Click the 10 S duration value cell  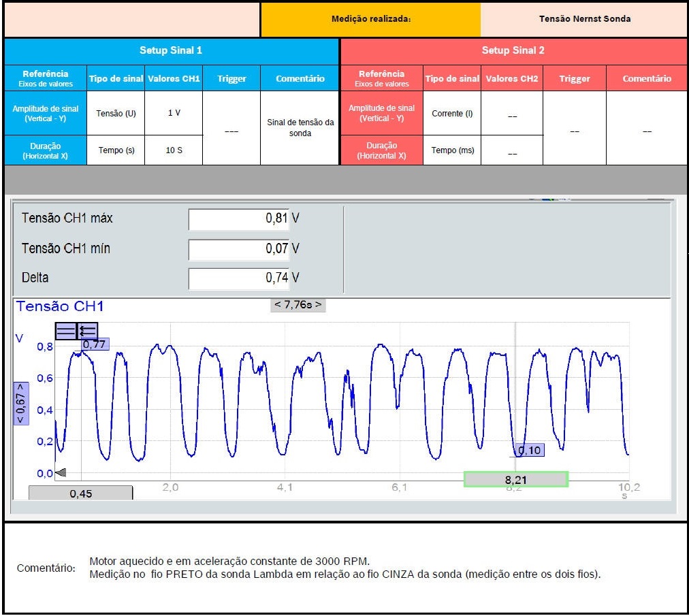[x=174, y=150]
